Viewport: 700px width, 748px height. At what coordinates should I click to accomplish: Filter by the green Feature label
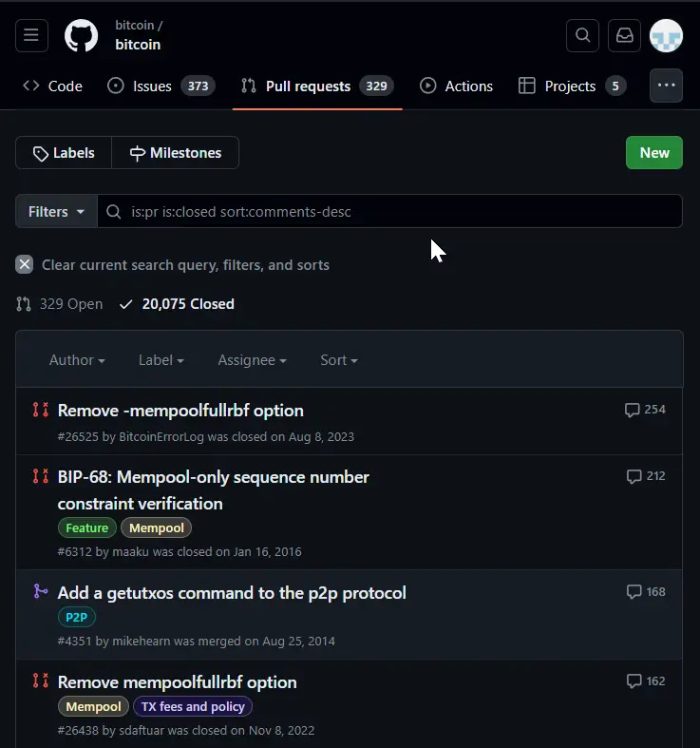[x=86, y=528]
